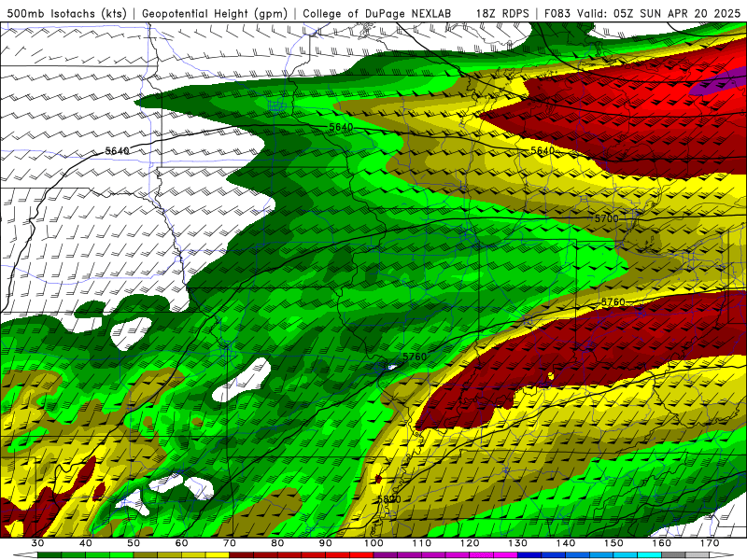Click the 'F083 Valid: 05Z SUN APR 20 2025' text

click(x=641, y=13)
